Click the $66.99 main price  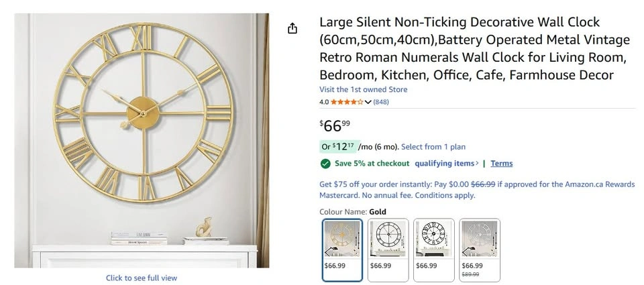tap(334, 125)
